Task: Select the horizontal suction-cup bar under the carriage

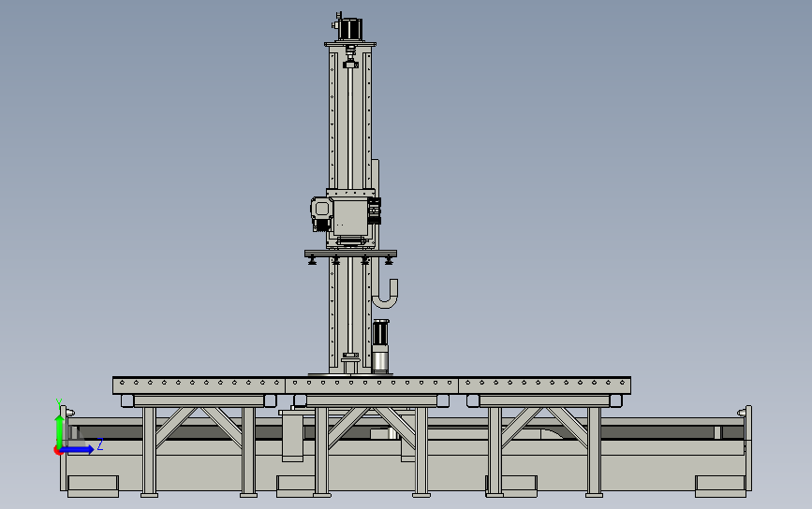Action: [350, 254]
